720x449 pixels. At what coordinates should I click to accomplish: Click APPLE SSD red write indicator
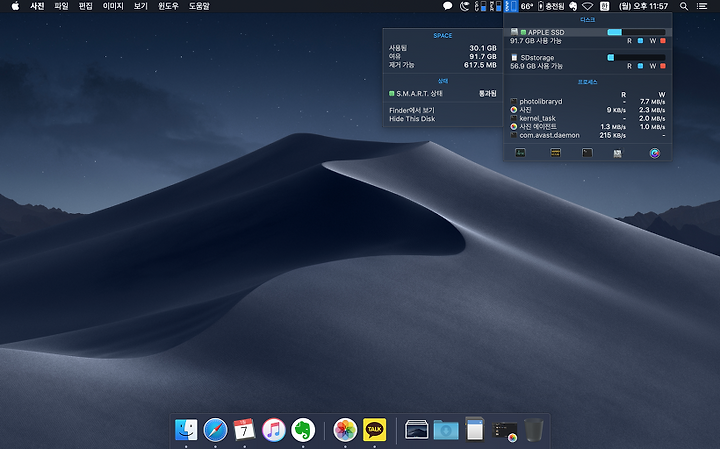pos(663,41)
